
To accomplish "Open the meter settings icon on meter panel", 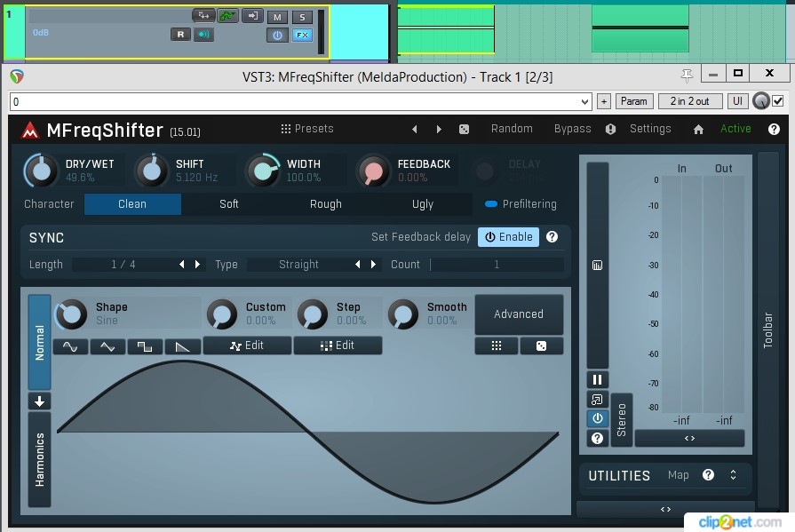I will point(597,266).
